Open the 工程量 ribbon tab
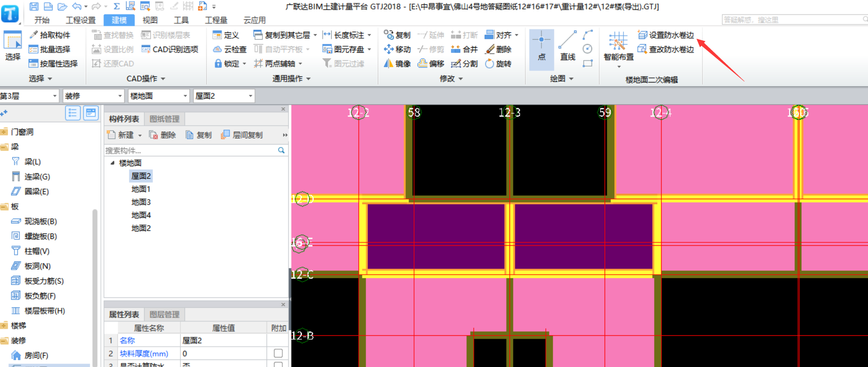Viewport: 868px width, 367px height. (x=216, y=20)
